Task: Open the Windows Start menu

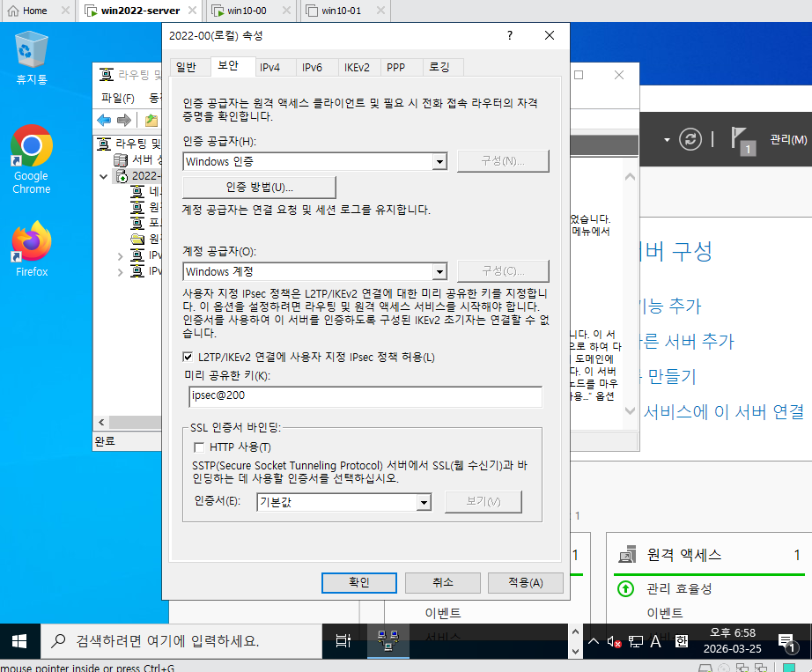Action: click(x=19, y=641)
